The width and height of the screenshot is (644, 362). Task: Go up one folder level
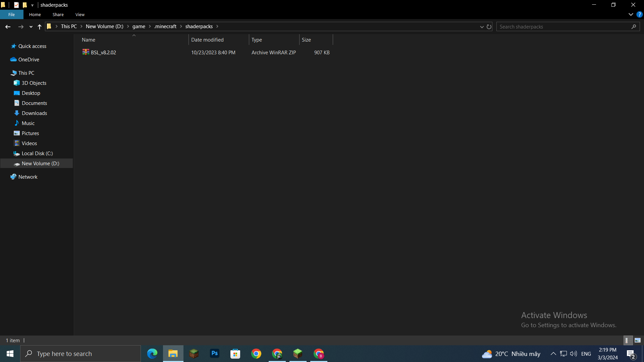tap(40, 26)
